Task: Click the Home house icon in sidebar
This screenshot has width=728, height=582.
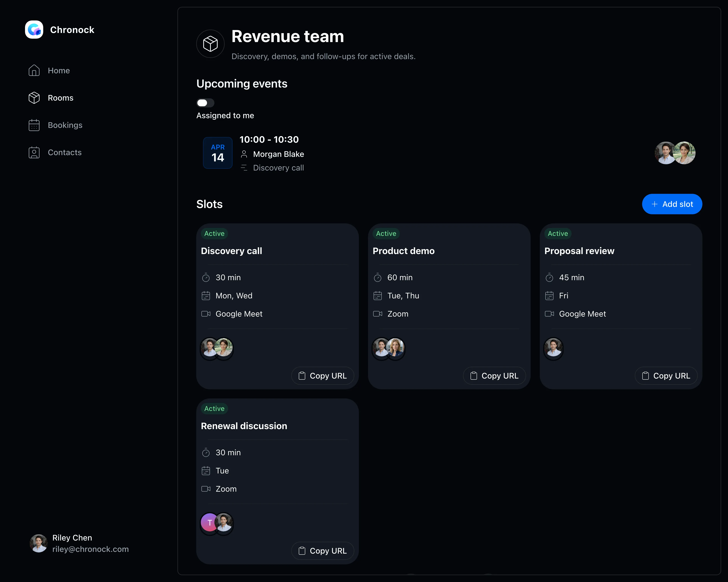Action: (34, 70)
